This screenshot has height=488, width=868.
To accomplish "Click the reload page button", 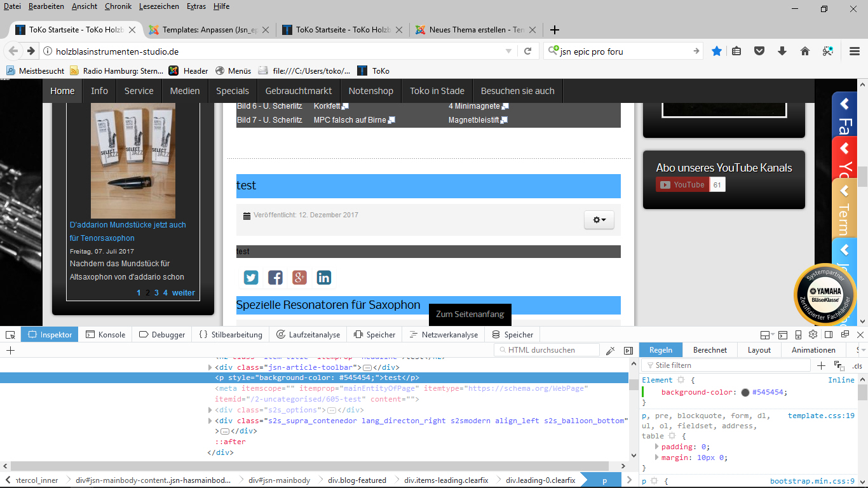I will pyautogui.click(x=528, y=51).
